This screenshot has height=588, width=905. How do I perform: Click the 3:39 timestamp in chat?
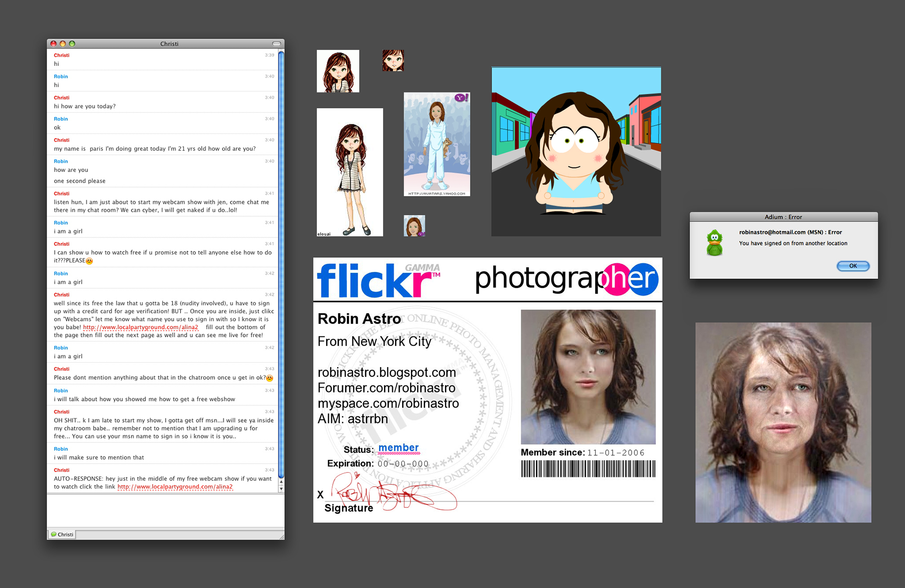point(270,55)
